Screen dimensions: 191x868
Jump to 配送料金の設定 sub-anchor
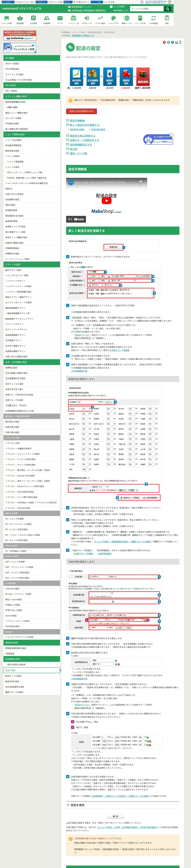click(x=77, y=129)
